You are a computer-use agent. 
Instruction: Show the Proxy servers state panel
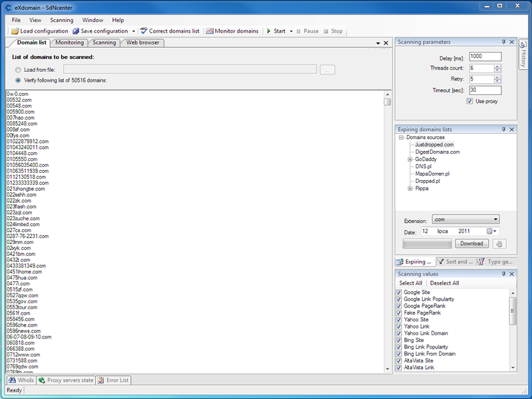coord(66,380)
